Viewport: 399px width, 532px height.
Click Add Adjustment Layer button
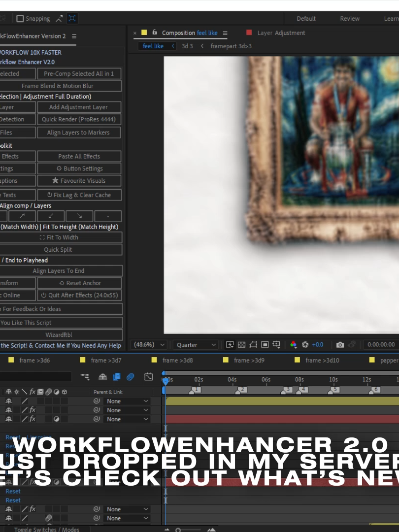click(x=78, y=107)
